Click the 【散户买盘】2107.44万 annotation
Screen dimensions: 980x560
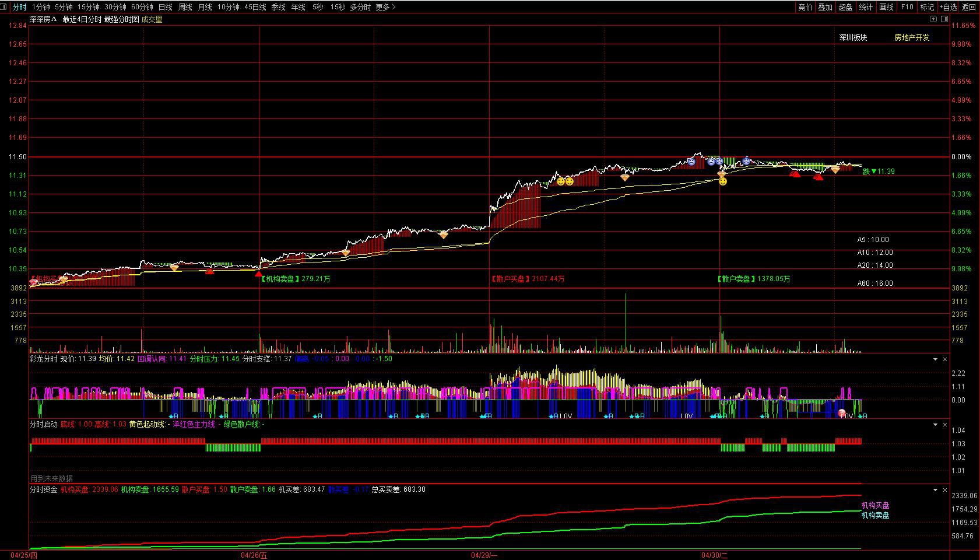(x=528, y=279)
